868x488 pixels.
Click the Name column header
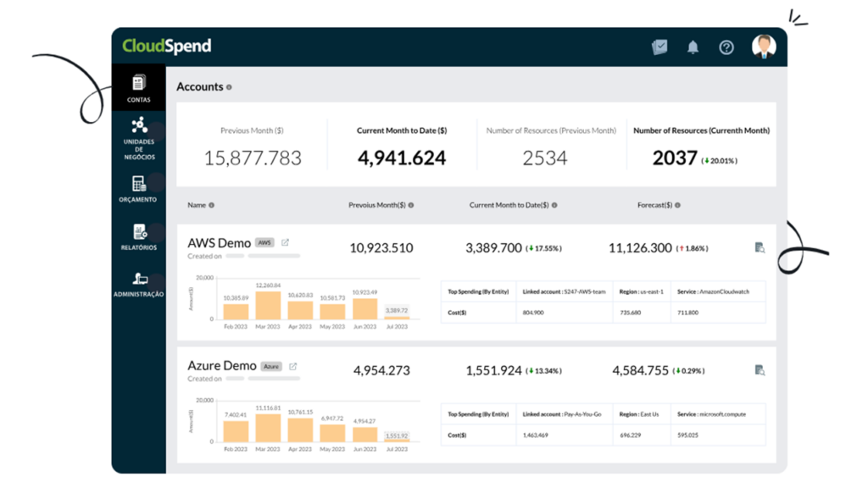coord(197,205)
